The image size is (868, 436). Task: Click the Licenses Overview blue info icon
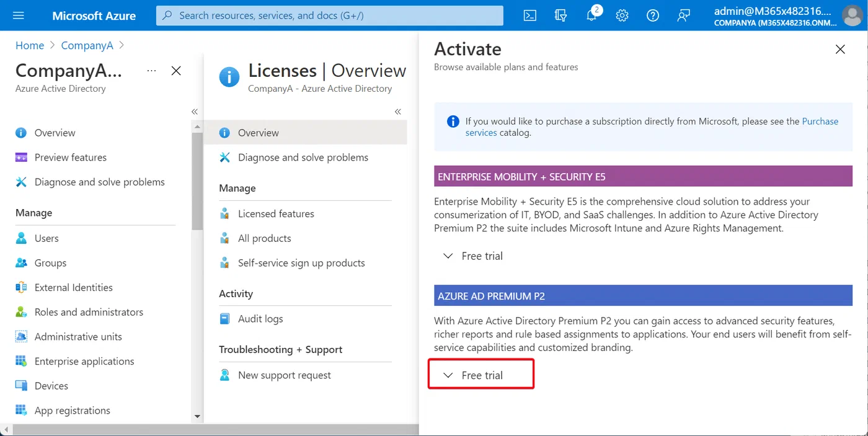(229, 77)
